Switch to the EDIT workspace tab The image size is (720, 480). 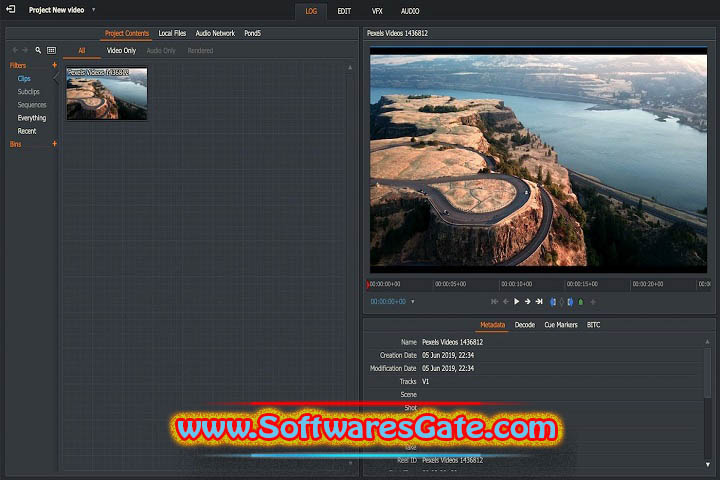coord(344,11)
